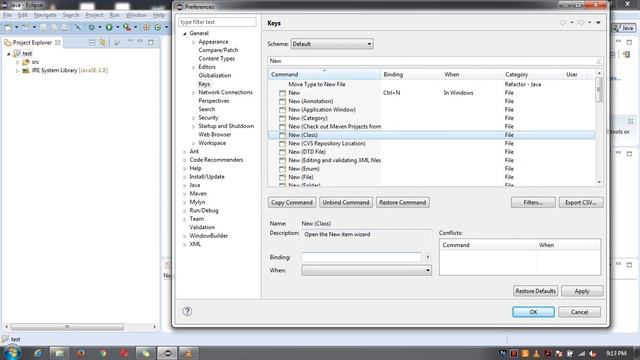Open the Navigate menu in Eclipse
The width and height of the screenshot is (640, 360).
(x=45, y=15)
